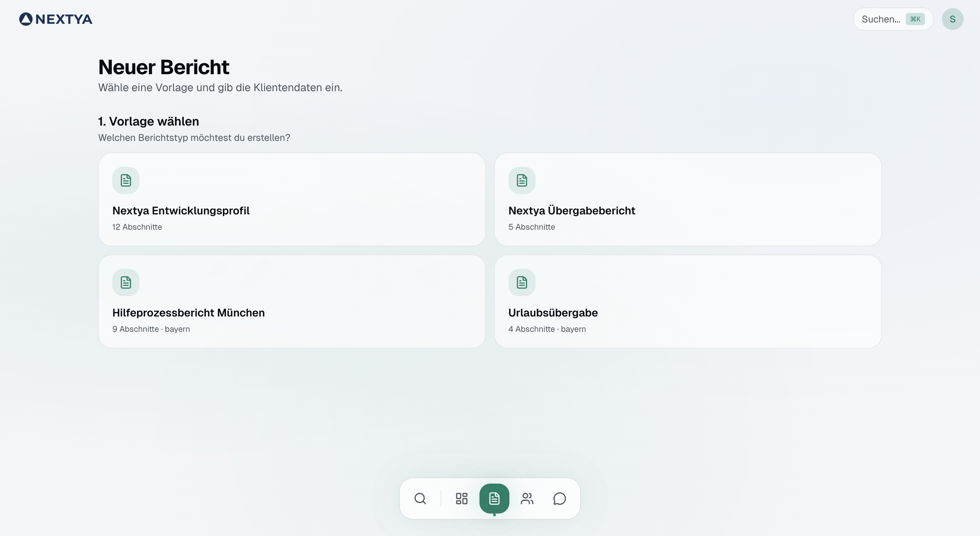This screenshot has width=980, height=536.
Task: Click the document icon on Nextya Entwicklungsprofil card
Action: pos(126,180)
